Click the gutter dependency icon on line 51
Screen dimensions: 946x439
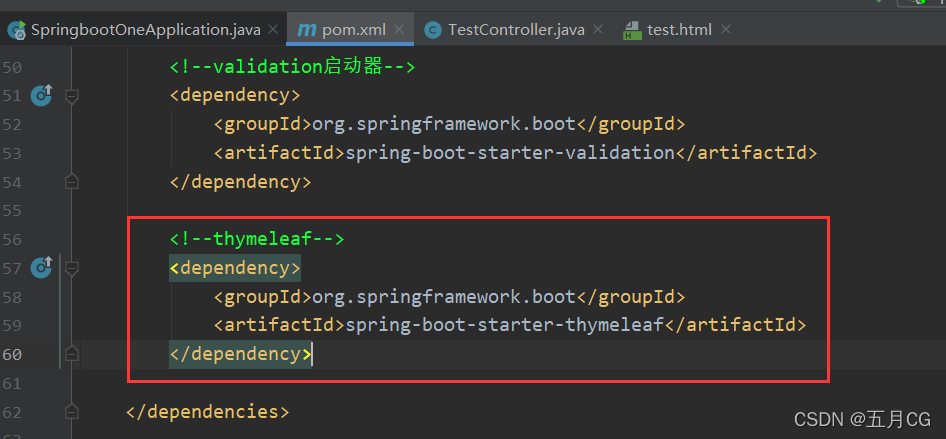[42, 95]
